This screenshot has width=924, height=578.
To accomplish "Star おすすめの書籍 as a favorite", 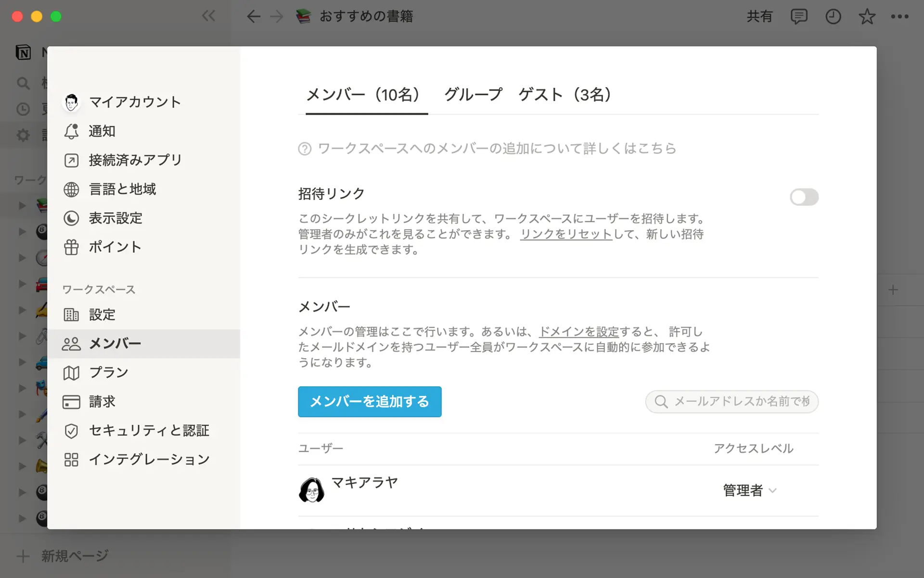I will (x=867, y=16).
